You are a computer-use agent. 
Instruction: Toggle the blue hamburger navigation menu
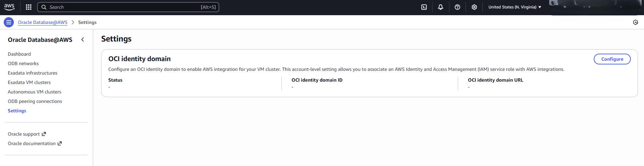(9, 22)
